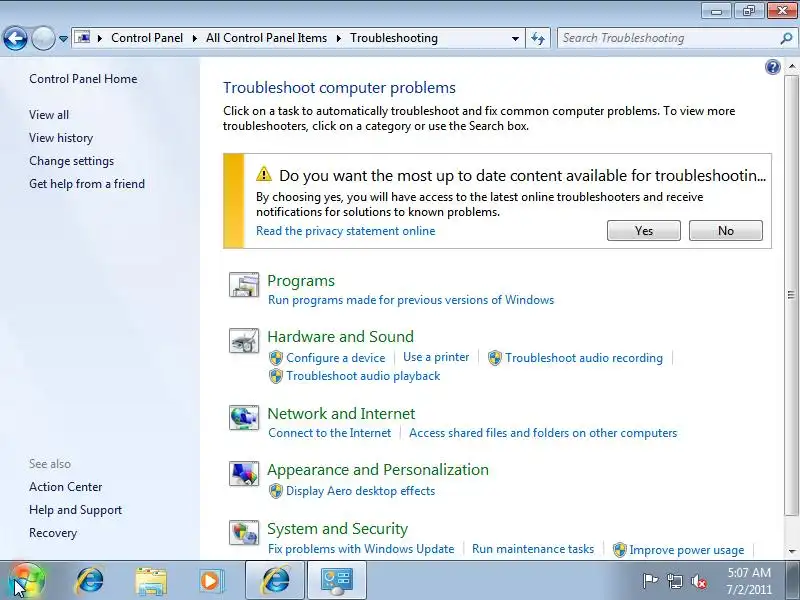Open pinned Internet Explorer beside Start orb

coord(90,581)
